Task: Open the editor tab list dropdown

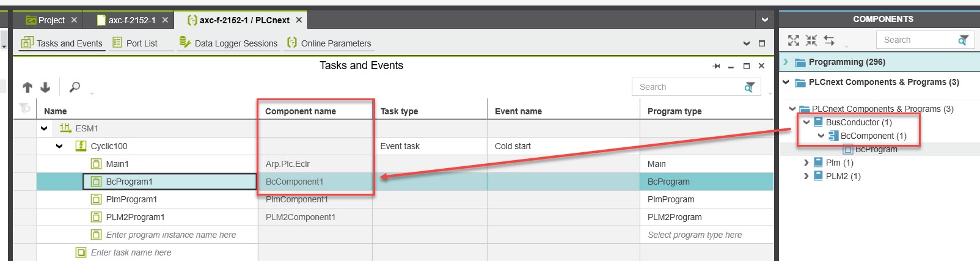Action: [764, 20]
